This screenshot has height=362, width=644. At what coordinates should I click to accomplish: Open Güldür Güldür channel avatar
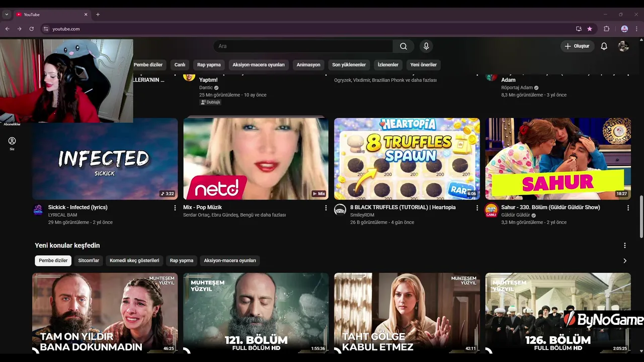pyautogui.click(x=491, y=210)
